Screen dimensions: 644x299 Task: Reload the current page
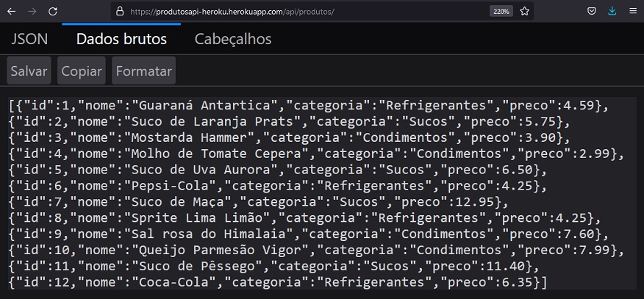(53, 12)
